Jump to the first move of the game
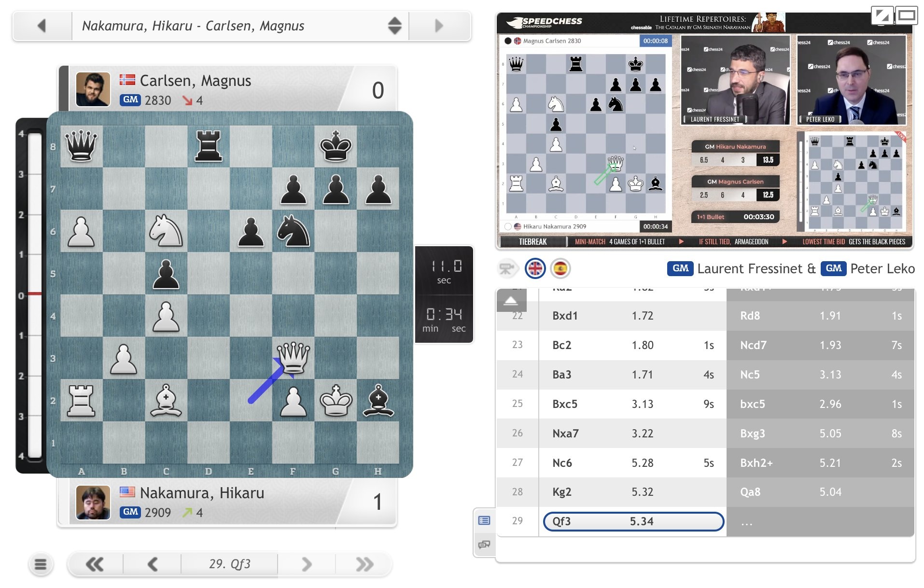 95,563
